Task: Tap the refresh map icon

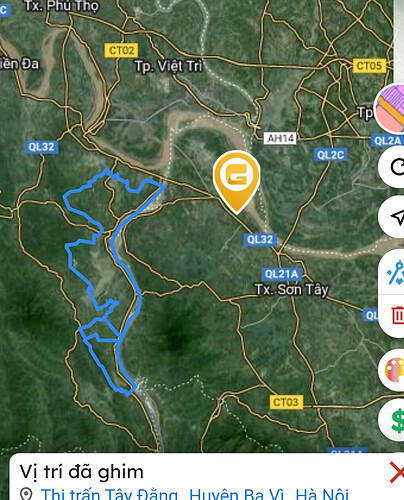Action: pos(393,167)
